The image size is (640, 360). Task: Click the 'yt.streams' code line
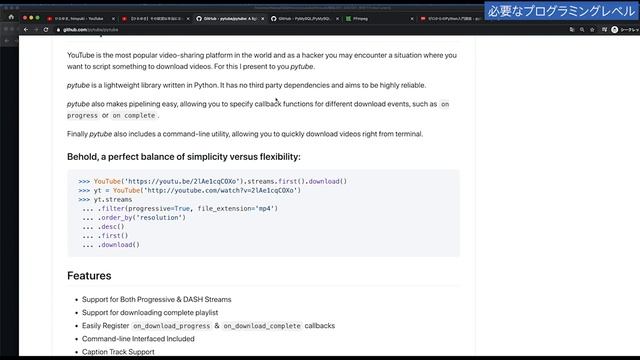coord(105,200)
